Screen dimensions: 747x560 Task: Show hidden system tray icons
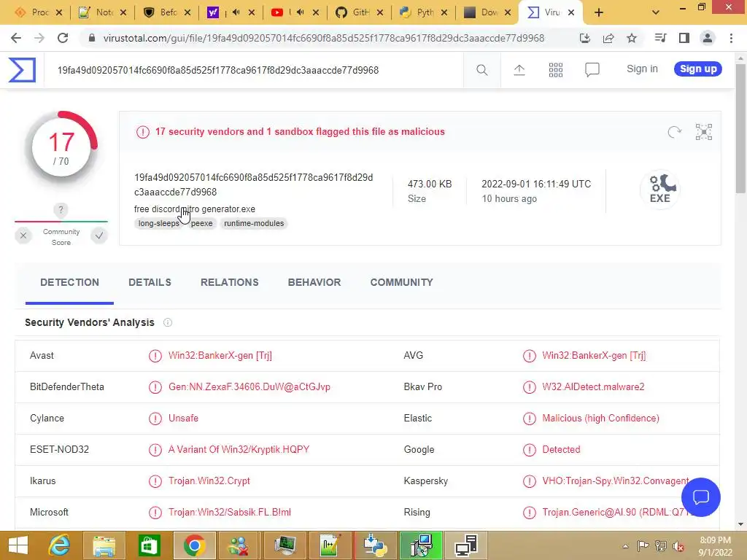[625, 546]
